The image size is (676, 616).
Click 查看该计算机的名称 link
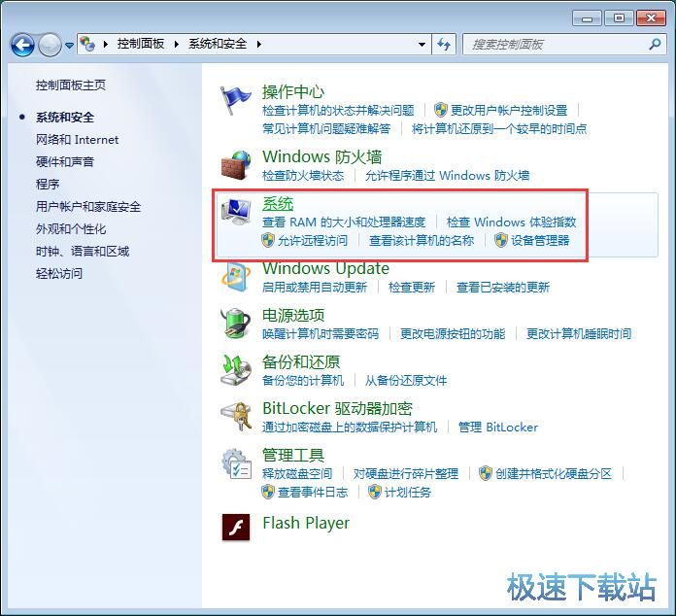(x=422, y=240)
